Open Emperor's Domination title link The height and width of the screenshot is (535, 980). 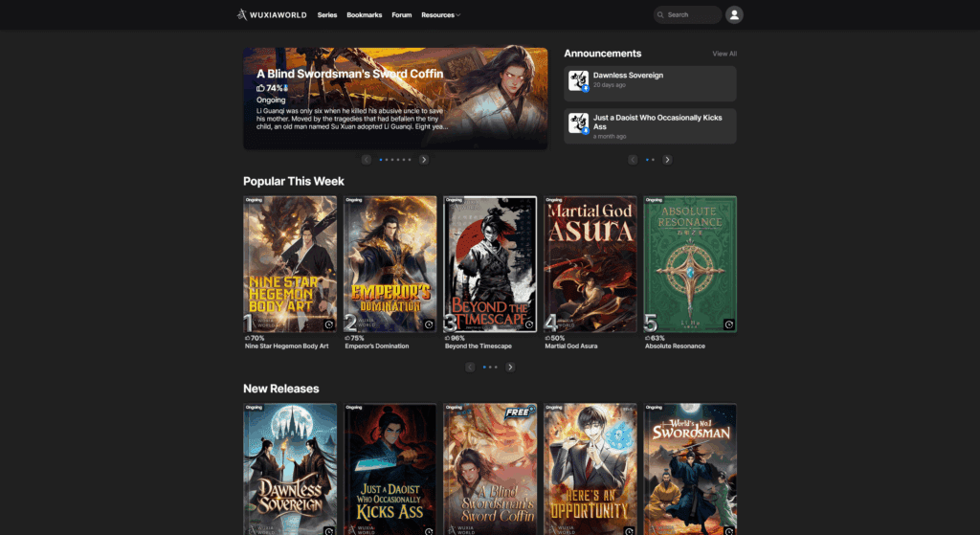377,346
